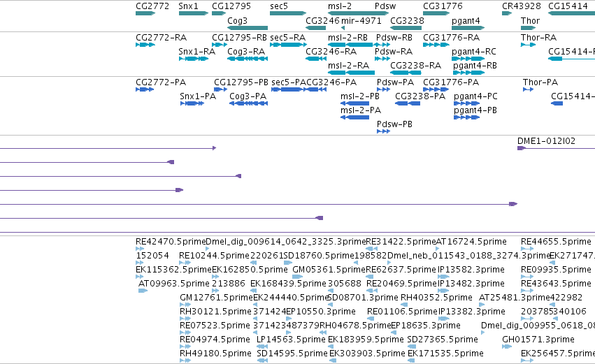Select transcript pgant4-RB
Image resolution: width=595 pixels, height=364 pixels.
[x=475, y=66]
